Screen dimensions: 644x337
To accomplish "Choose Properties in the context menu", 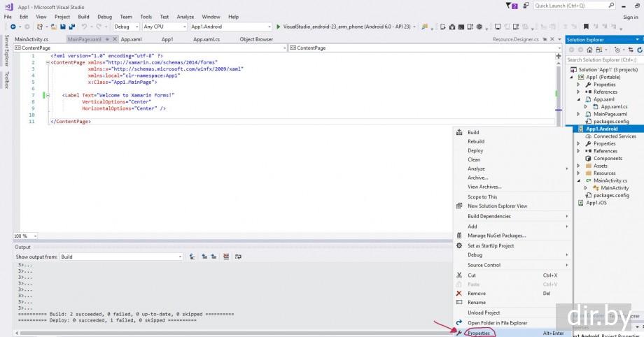I will 479,333.
